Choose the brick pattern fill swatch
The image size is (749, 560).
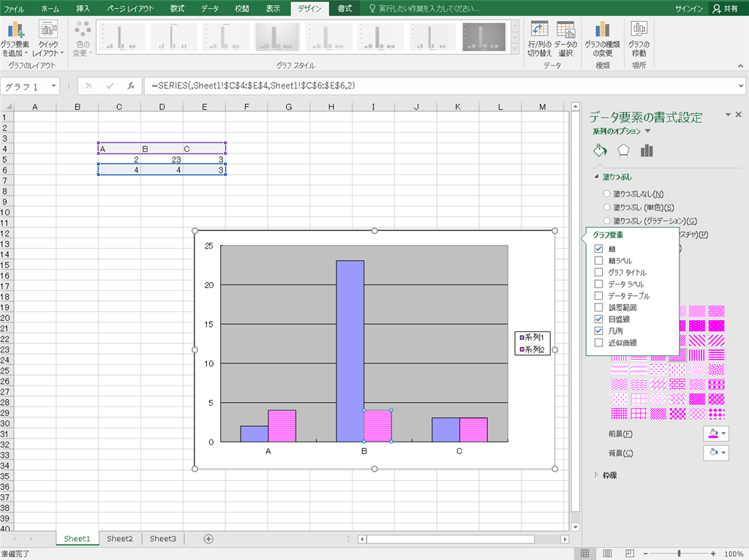[677, 385]
